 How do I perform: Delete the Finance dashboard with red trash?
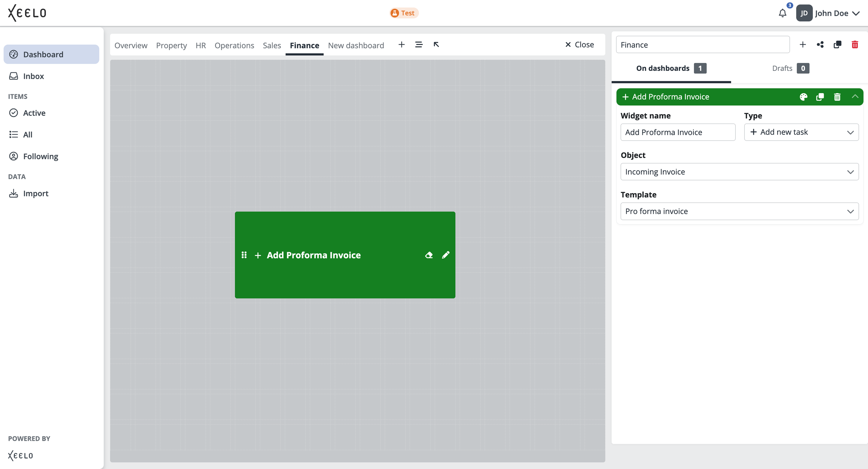(x=855, y=44)
